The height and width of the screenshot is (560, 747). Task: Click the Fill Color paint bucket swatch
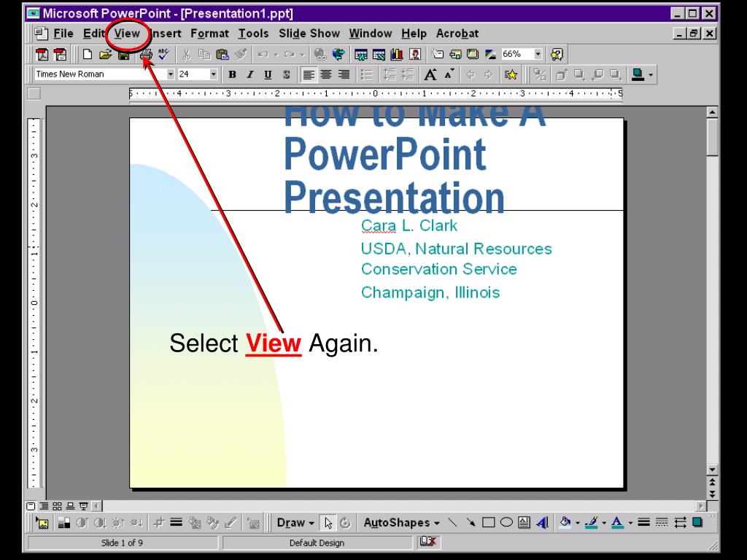565,523
